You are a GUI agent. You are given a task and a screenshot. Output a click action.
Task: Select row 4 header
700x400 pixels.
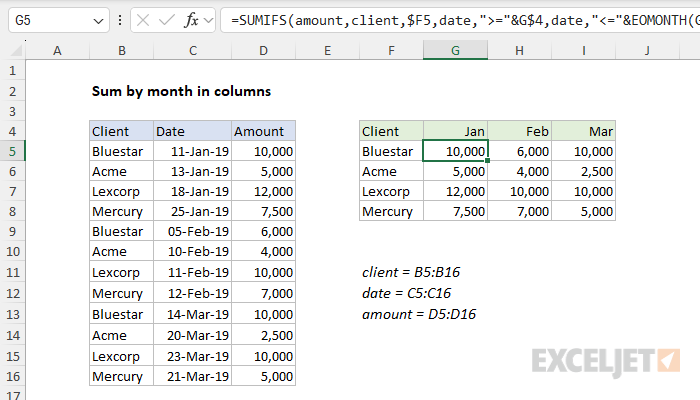pyautogui.click(x=12, y=131)
